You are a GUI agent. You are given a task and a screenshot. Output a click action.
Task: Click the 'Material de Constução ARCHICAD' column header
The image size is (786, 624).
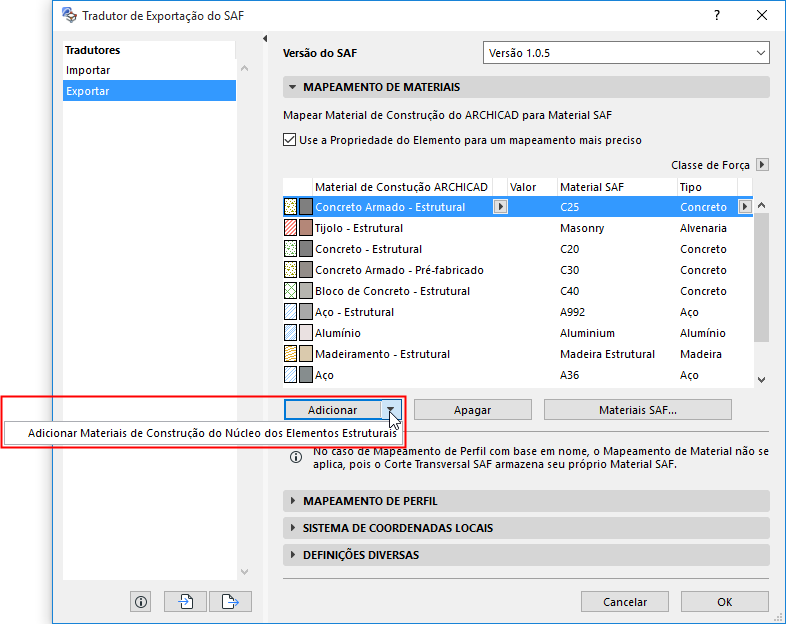[x=402, y=187]
